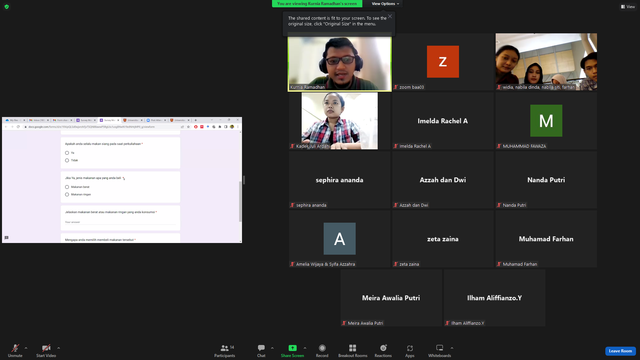
Task: Click the 'Your answer' field in shared form
Action: (120, 222)
